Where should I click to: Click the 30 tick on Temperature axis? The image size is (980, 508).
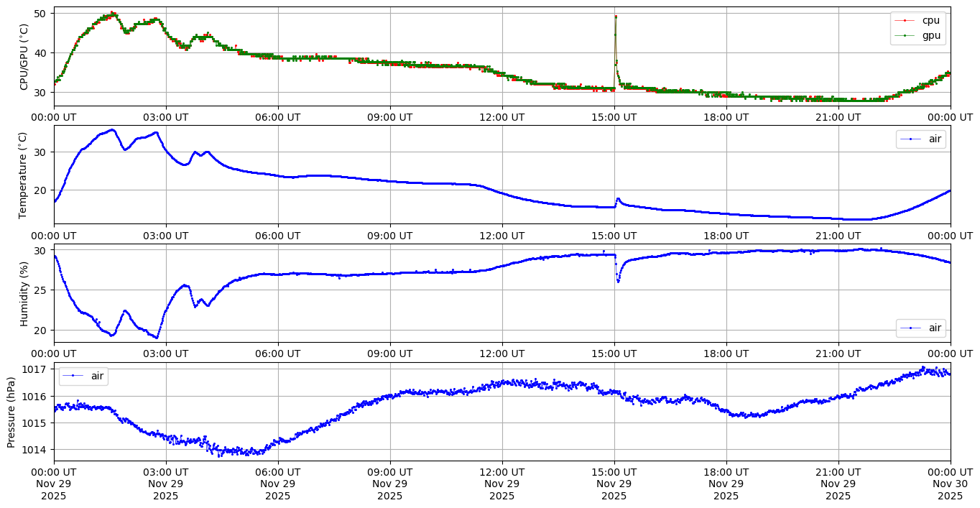(40, 152)
